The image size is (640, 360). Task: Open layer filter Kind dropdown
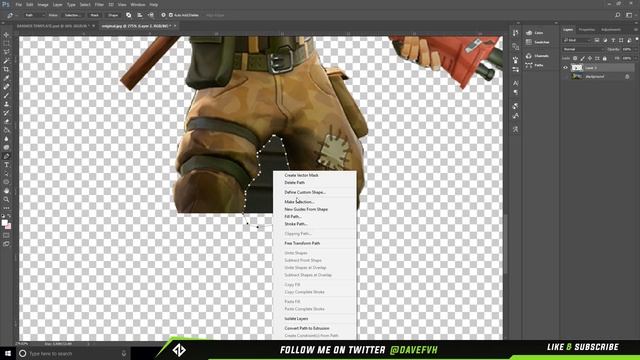click(x=577, y=40)
